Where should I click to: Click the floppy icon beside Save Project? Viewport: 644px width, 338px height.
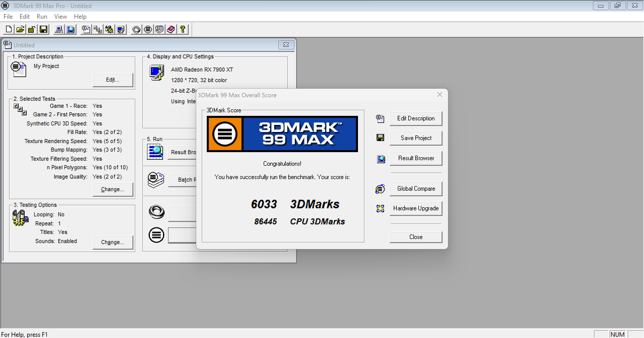click(380, 138)
